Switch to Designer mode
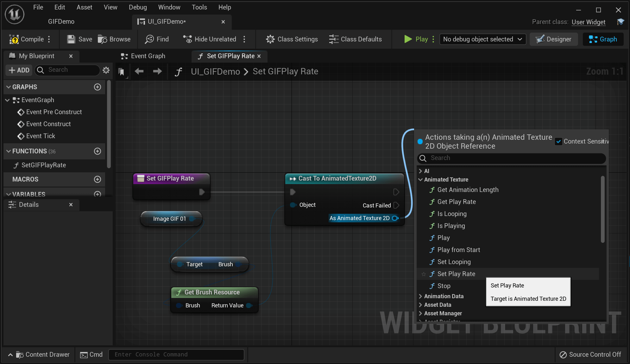Image resolution: width=630 pixels, height=364 pixels. click(x=553, y=39)
